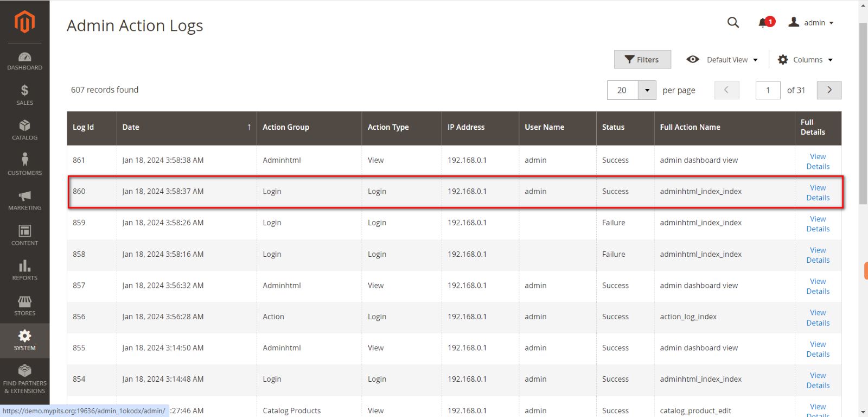Image resolution: width=868 pixels, height=417 pixels.
Task: Click the search magnifier icon
Action: pos(733,23)
